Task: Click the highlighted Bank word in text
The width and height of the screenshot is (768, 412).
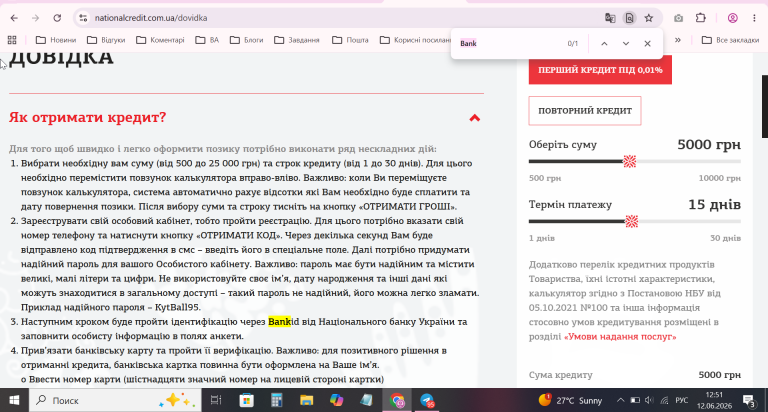Action: click(280, 322)
